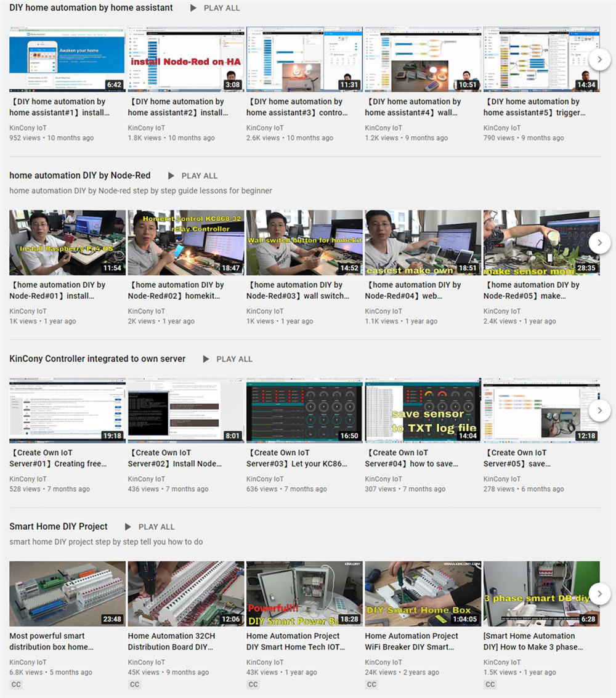The height and width of the screenshot is (698, 616).
Task: Open 'save sensor to TXT log file' thumbnail
Action: tap(423, 410)
